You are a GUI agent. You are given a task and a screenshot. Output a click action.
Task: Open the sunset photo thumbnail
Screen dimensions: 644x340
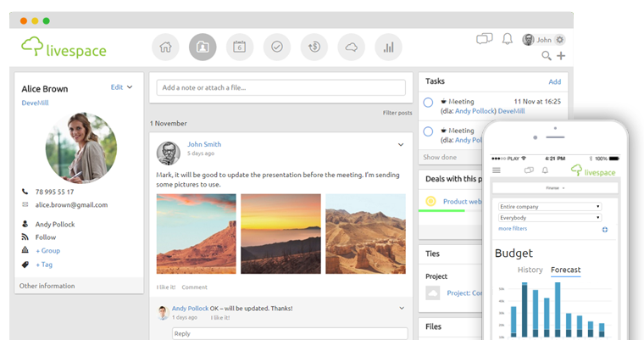[x=281, y=234]
